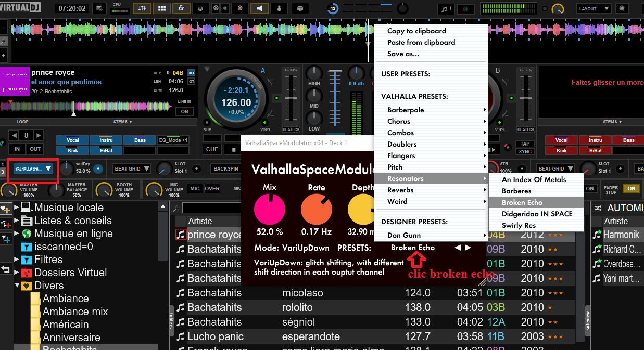
Task: Open the VALHALLASPA effect dropdown
Action: (x=33, y=168)
